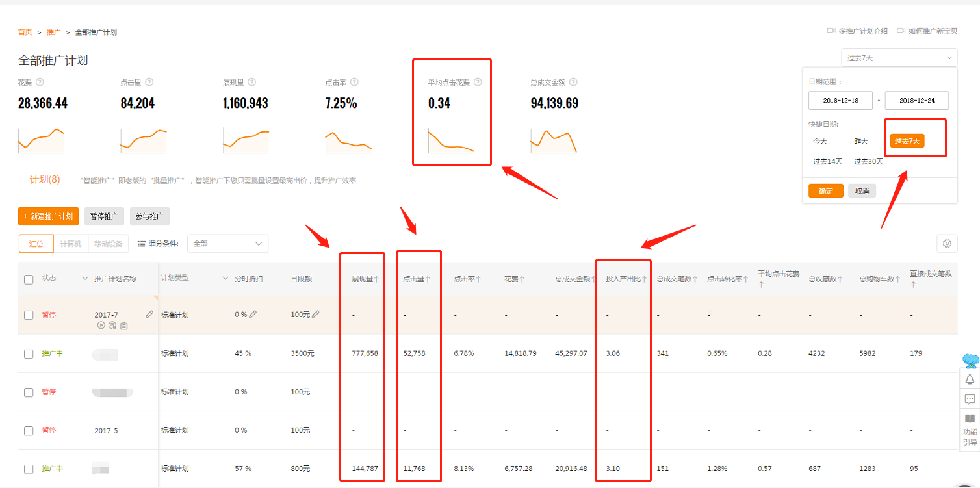Click the pencil icon to rename plan 2017-7
The height and width of the screenshot is (488, 980).
click(149, 314)
